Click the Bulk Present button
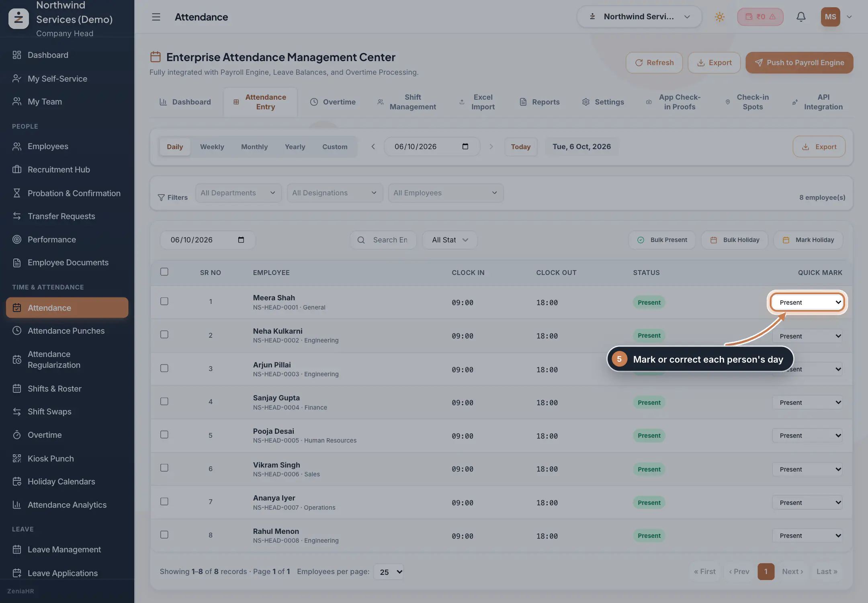The height and width of the screenshot is (603, 868). pos(662,240)
